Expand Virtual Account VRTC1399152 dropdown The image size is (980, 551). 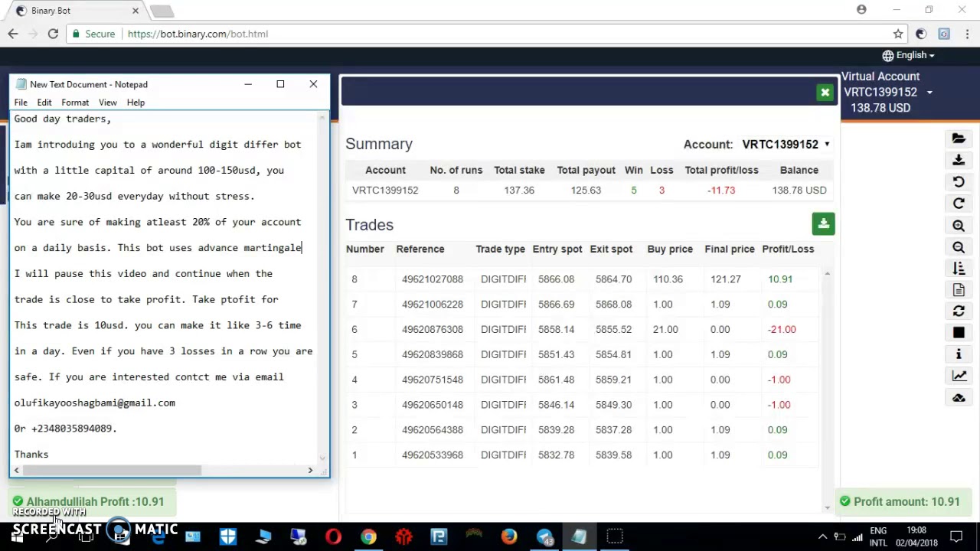pyautogui.click(x=929, y=93)
